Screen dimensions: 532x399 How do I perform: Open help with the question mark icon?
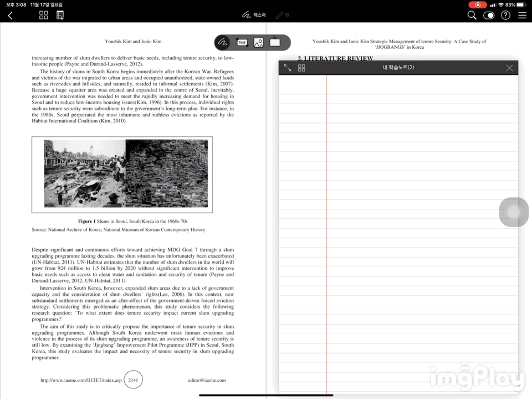(505, 16)
